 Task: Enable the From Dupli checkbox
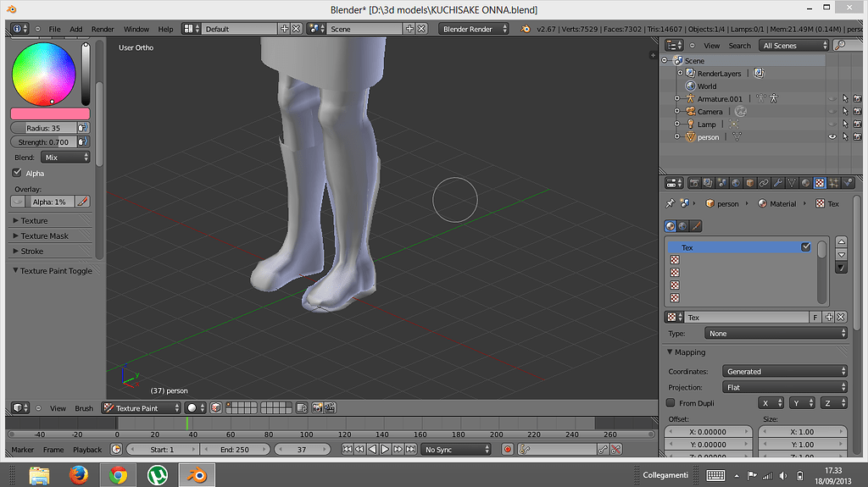671,403
